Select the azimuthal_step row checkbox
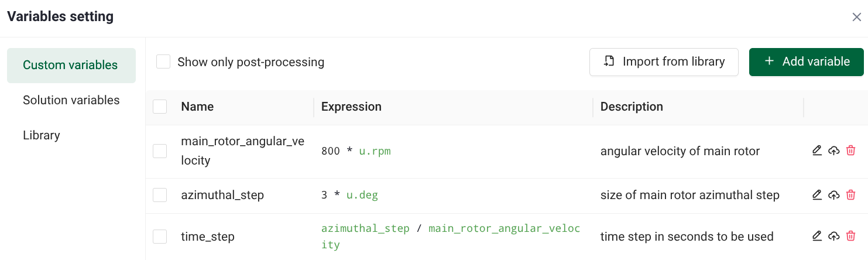Screen dimensions: 868x260 [160, 195]
